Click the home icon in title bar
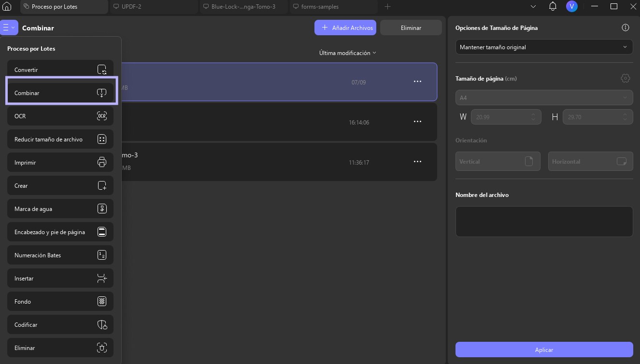 7,7
